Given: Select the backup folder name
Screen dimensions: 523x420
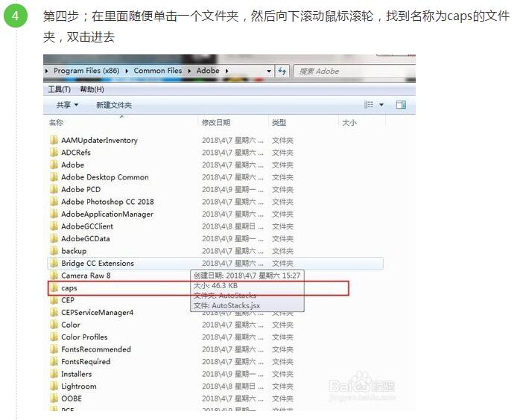Looking at the screenshot, I should click(x=74, y=251).
